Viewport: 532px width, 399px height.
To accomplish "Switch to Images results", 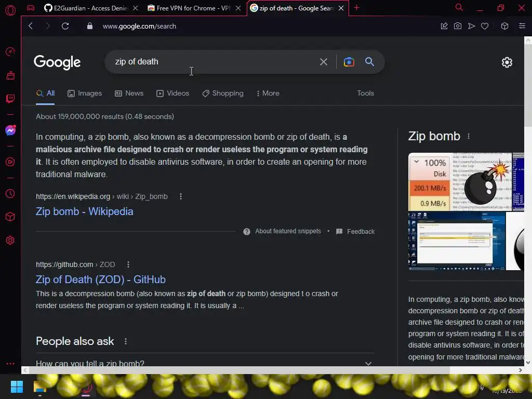I will pyautogui.click(x=85, y=94).
